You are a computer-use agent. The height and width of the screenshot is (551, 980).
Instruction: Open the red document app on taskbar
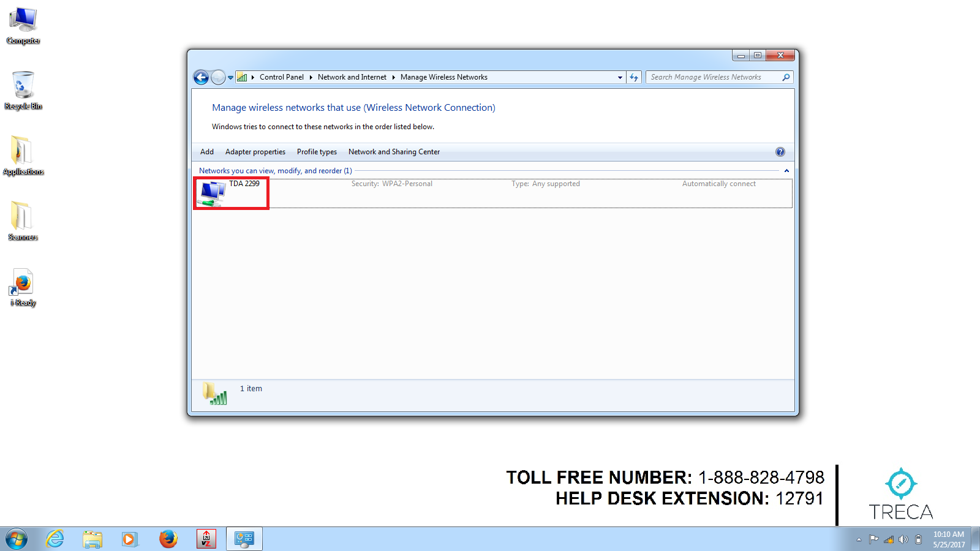click(x=206, y=539)
